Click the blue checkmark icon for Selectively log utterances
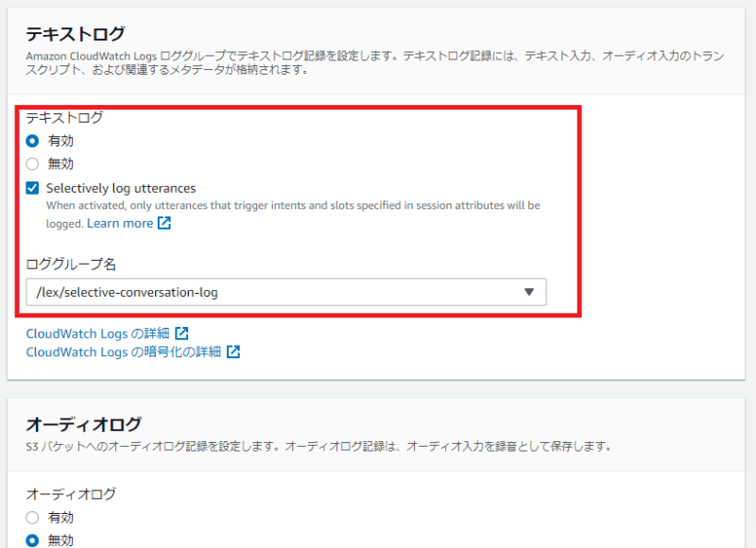This screenshot has width=756, height=548. click(32, 188)
